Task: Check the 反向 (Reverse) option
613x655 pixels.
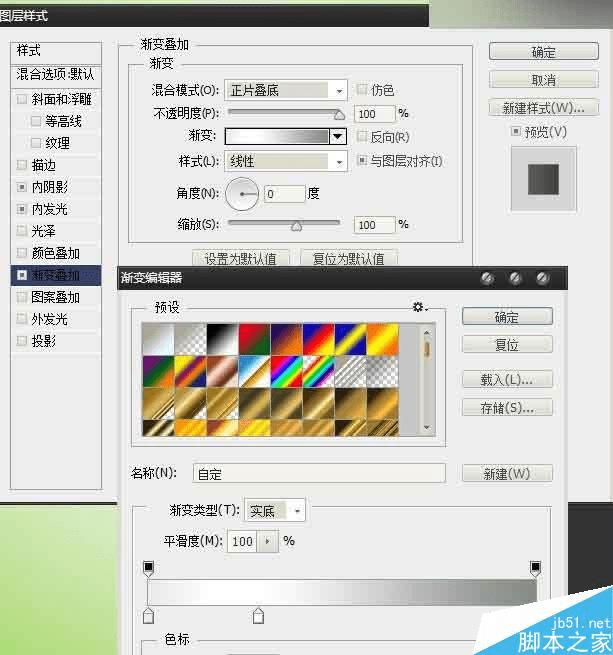Action: (x=362, y=136)
